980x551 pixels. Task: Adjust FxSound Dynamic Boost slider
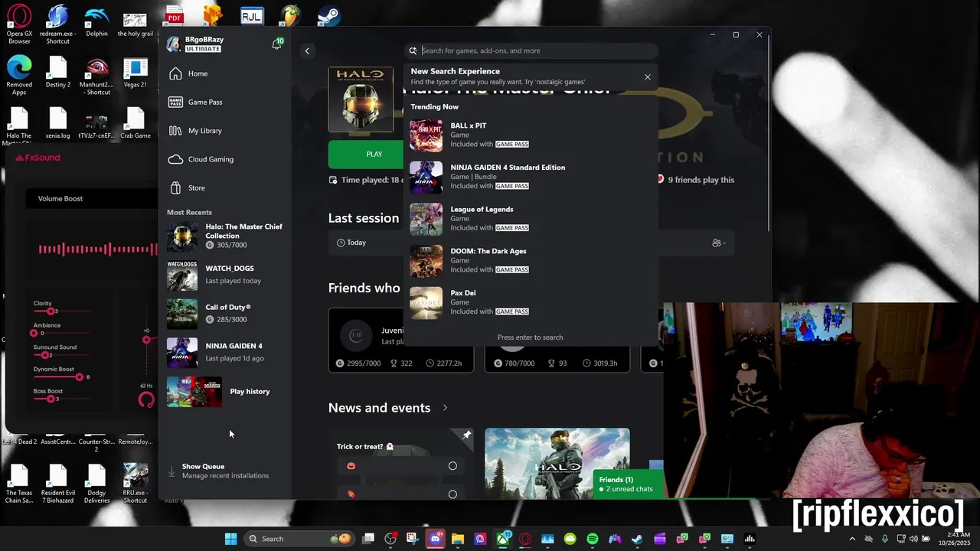pos(79,377)
